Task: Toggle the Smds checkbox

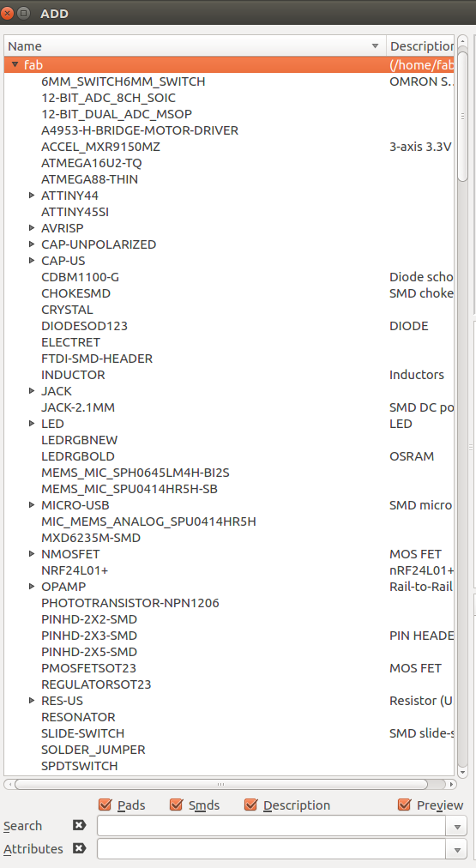Action: [176, 805]
